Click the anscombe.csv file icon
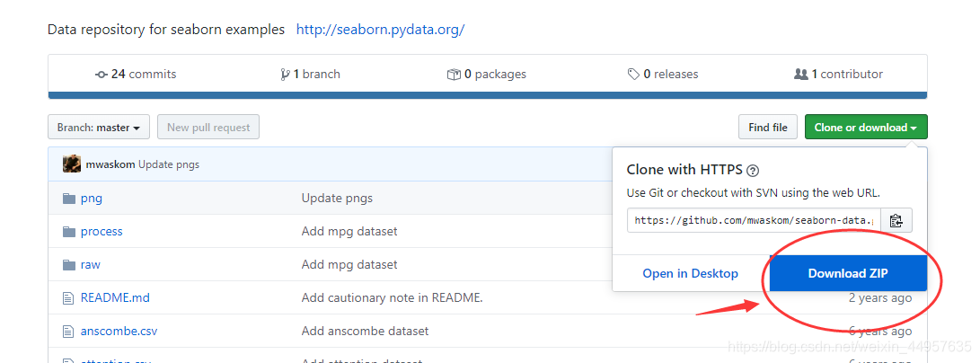980x363 pixels. coord(68,331)
